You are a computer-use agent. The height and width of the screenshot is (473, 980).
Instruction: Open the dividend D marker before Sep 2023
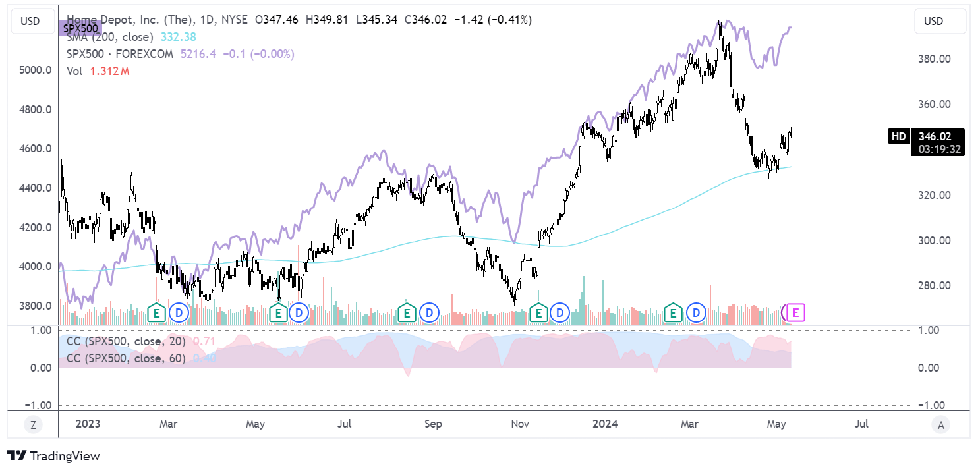(430, 312)
